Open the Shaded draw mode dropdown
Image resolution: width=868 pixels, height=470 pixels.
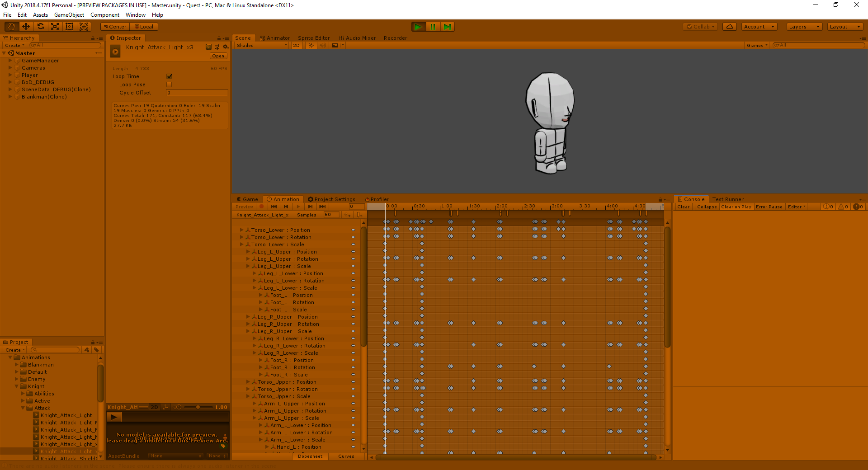[261, 45]
